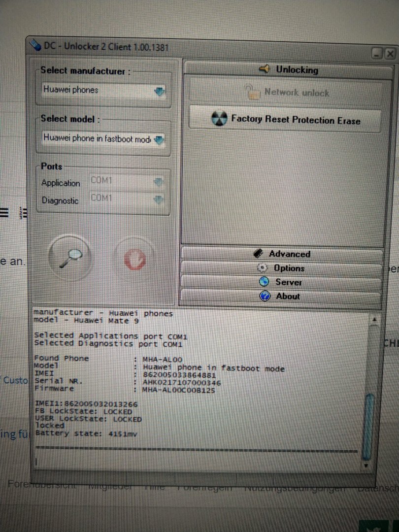The height and width of the screenshot is (532, 399).
Task: Click the log scrollbar thumb
Action: 368,427
